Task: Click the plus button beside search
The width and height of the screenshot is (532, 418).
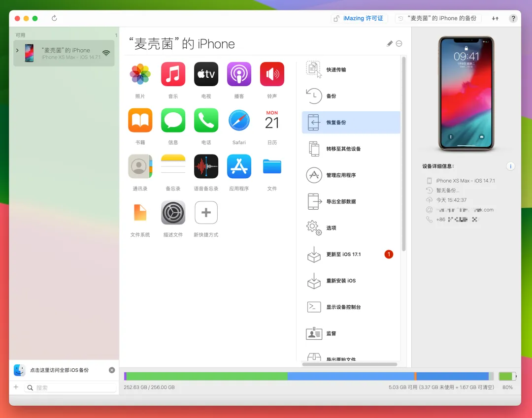Action: [x=16, y=387]
